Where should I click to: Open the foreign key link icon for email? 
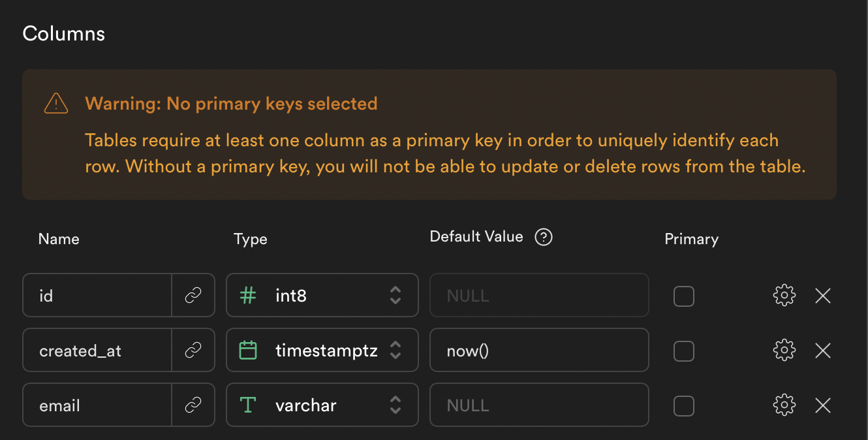point(193,405)
